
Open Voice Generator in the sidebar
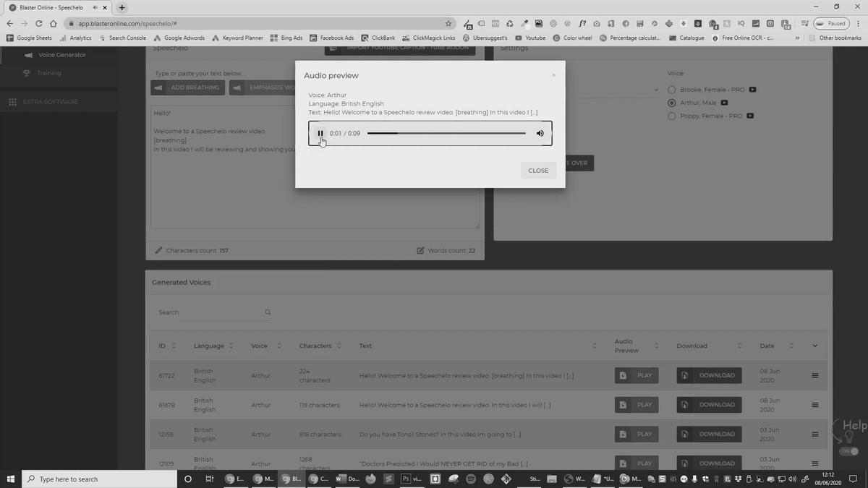62,55
